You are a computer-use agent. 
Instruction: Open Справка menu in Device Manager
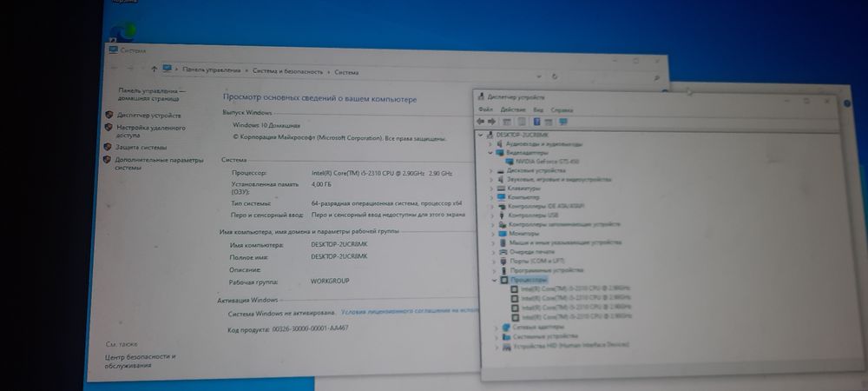click(562, 110)
